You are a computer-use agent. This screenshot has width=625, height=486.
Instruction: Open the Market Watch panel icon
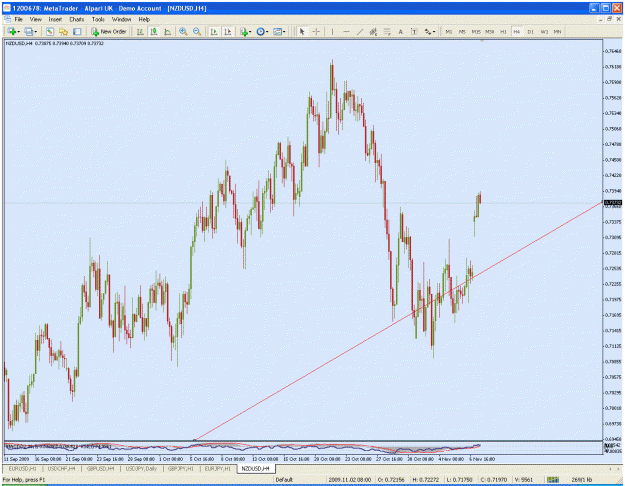pyautogui.click(x=50, y=31)
